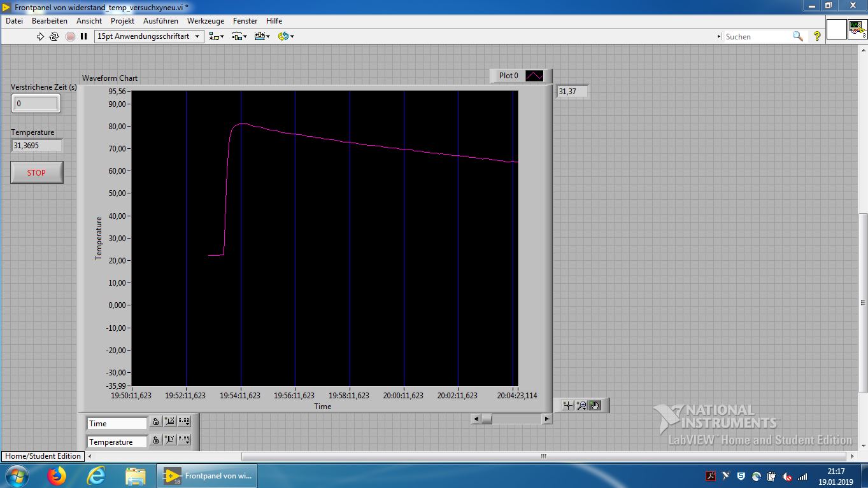Open the Align Objects dropdown
This screenshot has width=868, height=488.
coord(217,36)
